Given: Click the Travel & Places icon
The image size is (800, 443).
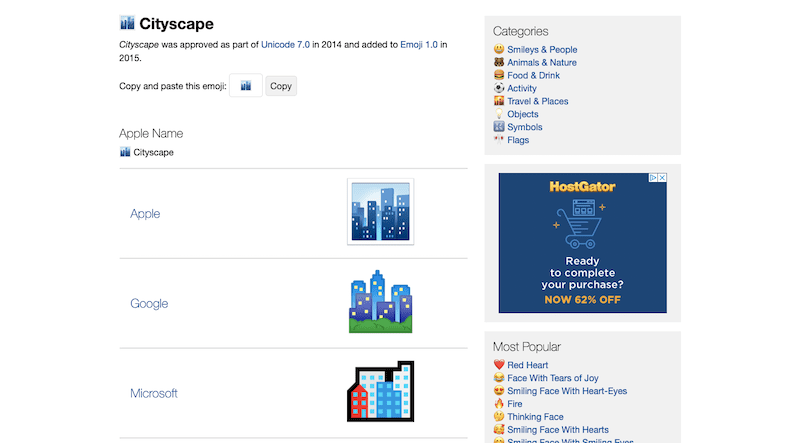Looking at the screenshot, I should tap(499, 101).
